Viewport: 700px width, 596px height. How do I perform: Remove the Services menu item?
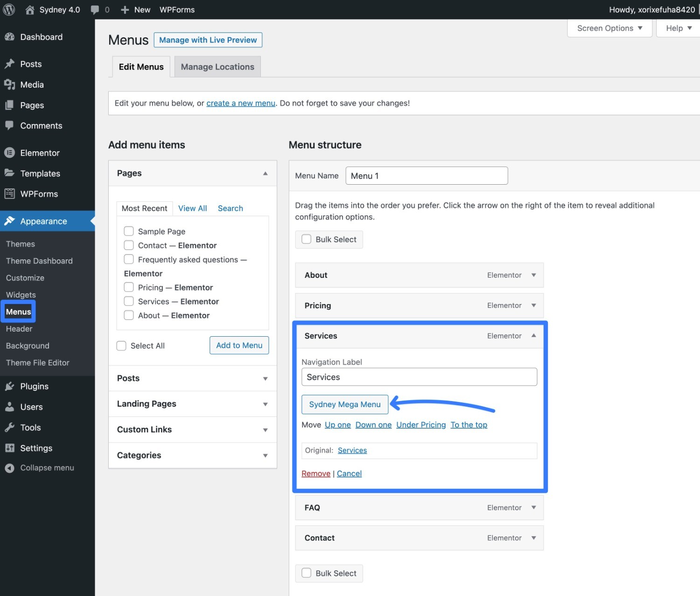pyautogui.click(x=316, y=473)
